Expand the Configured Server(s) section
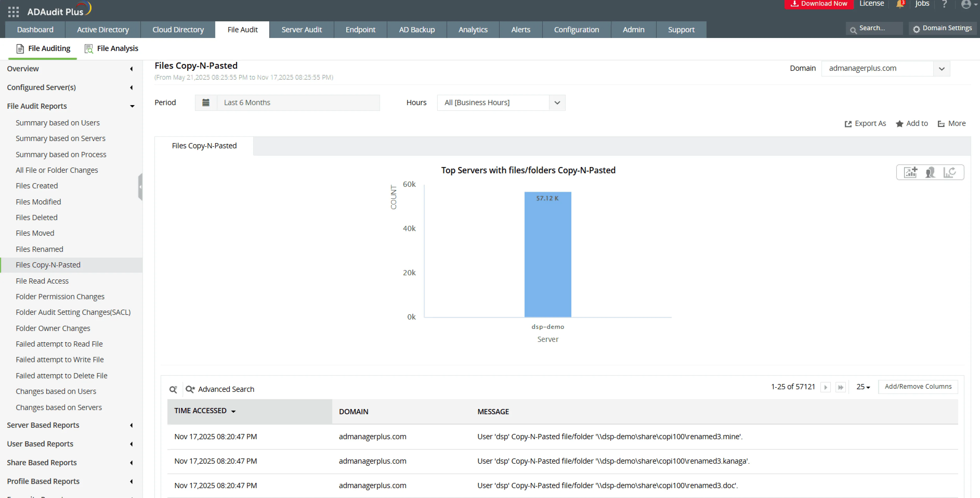The width and height of the screenshot is (980, 498). pyautogui.click(x=71, y=88)
